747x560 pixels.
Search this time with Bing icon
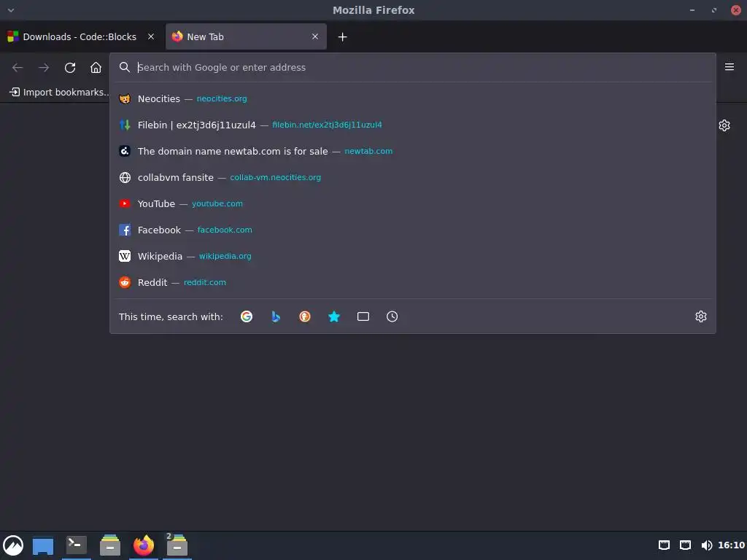275,316
